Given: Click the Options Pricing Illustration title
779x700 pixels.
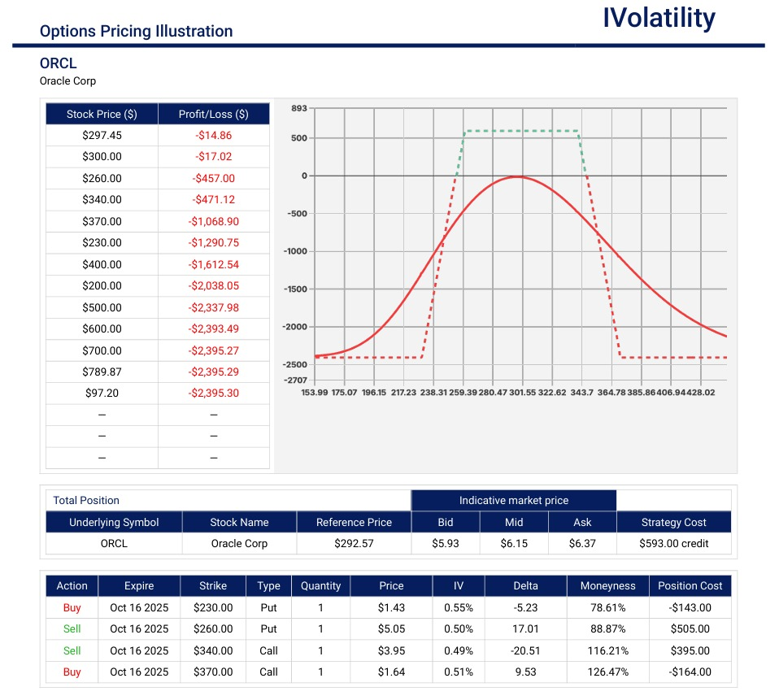Looking at the screenshot, I should [x=136, y=31].
